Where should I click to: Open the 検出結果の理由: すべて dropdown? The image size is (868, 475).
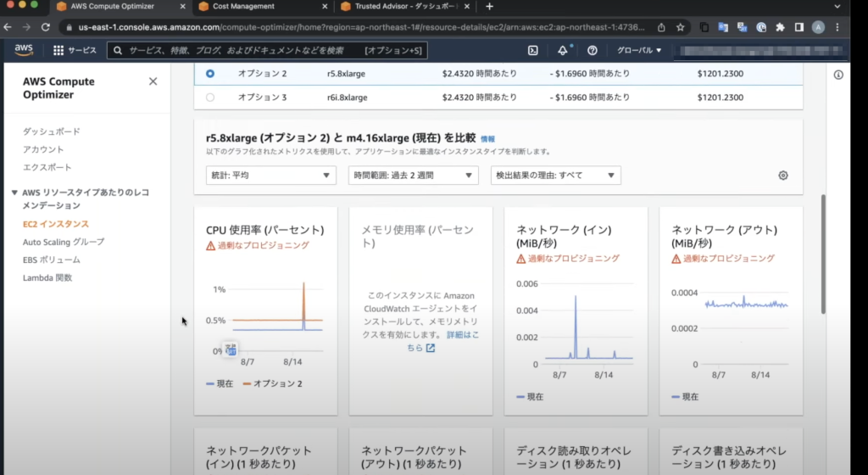coord(556,176)
